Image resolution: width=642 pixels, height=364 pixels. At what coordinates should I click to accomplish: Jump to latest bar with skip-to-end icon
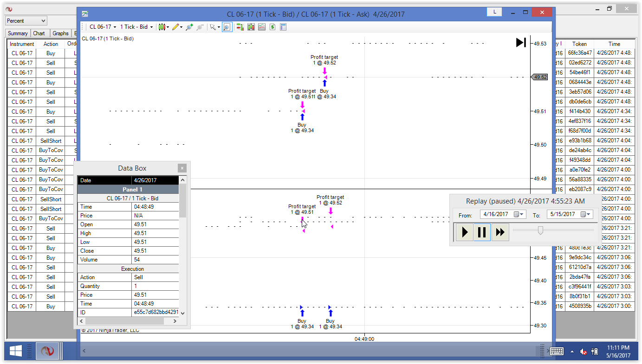click(x=521, y=43)
